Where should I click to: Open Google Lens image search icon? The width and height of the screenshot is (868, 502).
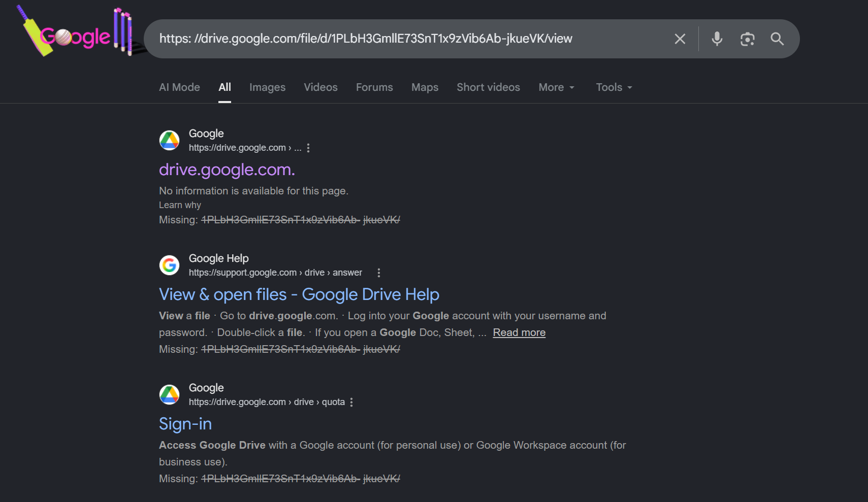pyautogui.click(x=747, y=39)
